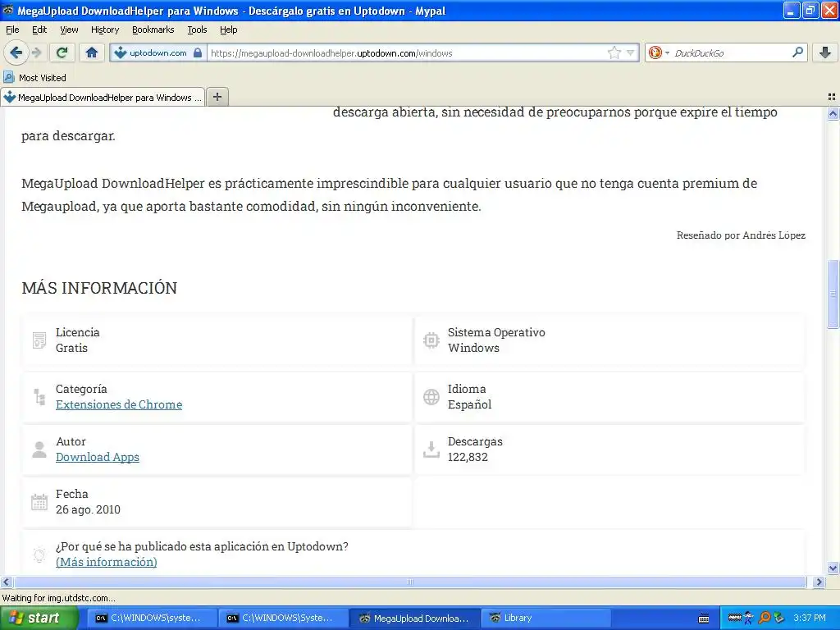Open the File menu
Viewport: 840px width, 630px height.
click(x=12, y=30)
